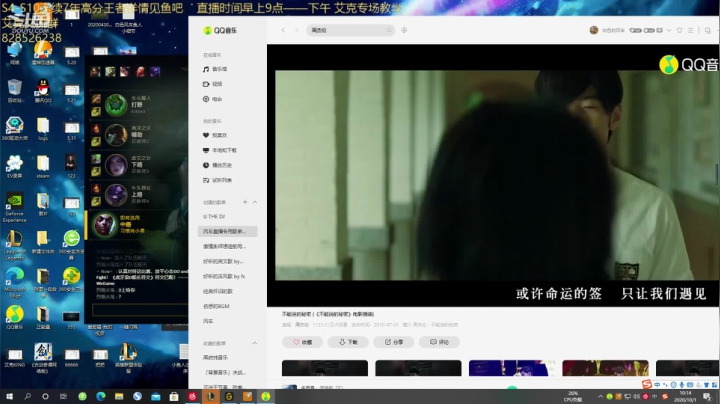Open the 视频 (Video) section in sidebar
Viewport: 720px width, 404px height.
click(213, 84)
